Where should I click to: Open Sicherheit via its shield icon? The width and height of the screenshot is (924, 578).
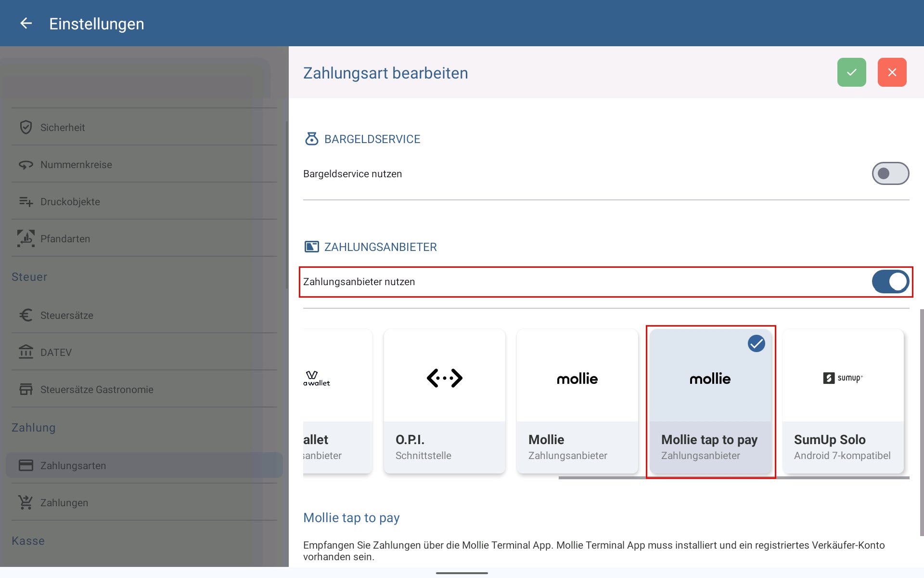[x=26, y=127]
